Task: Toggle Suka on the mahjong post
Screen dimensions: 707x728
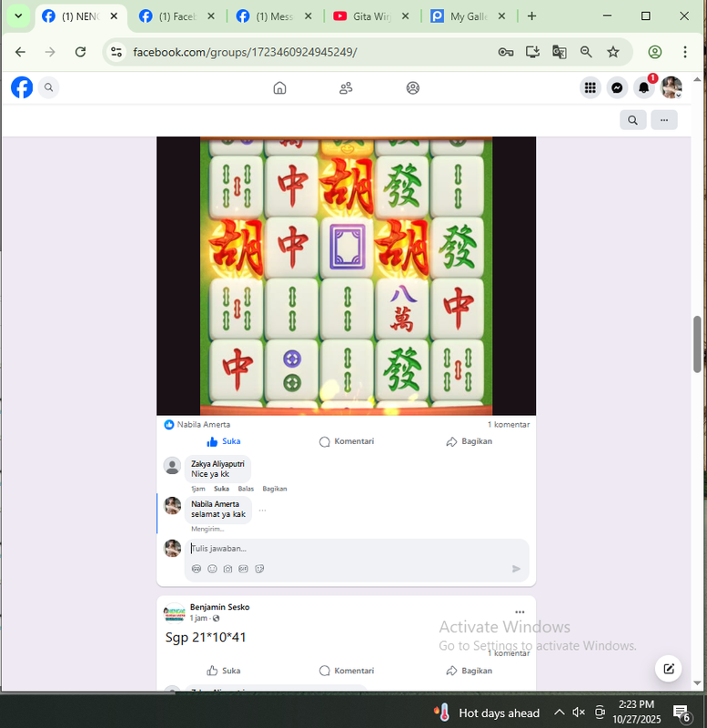Action: point(223,441)
